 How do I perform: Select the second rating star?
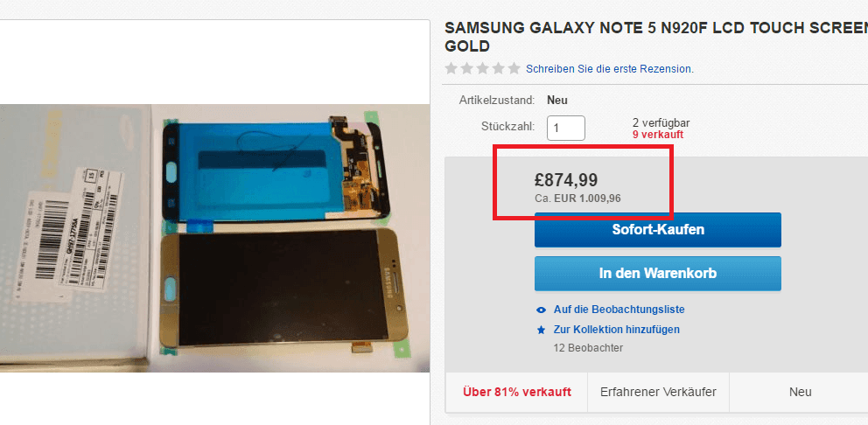pos(467,68)
